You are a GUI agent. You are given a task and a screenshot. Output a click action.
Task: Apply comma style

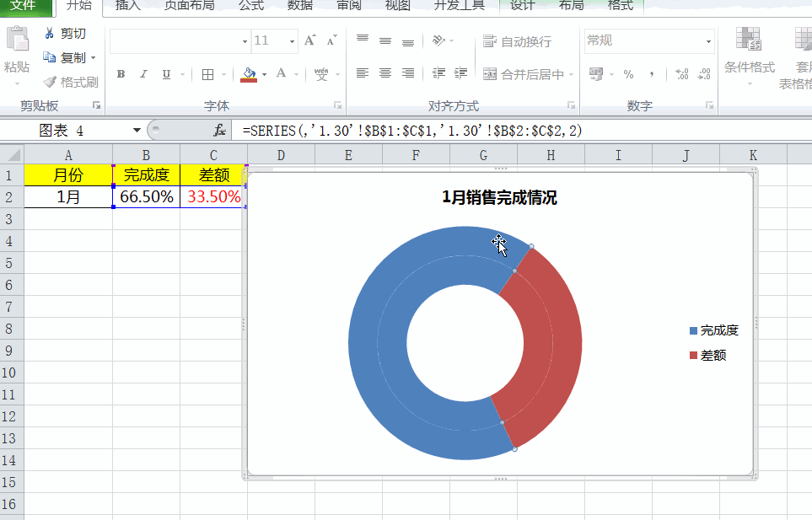pos(652,74)
